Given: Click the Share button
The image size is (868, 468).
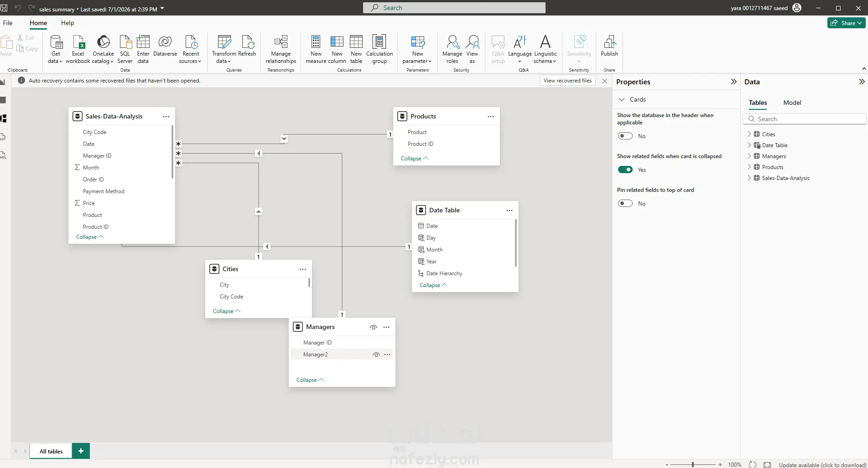Looking at the screenshot, I should click(846, 23).
